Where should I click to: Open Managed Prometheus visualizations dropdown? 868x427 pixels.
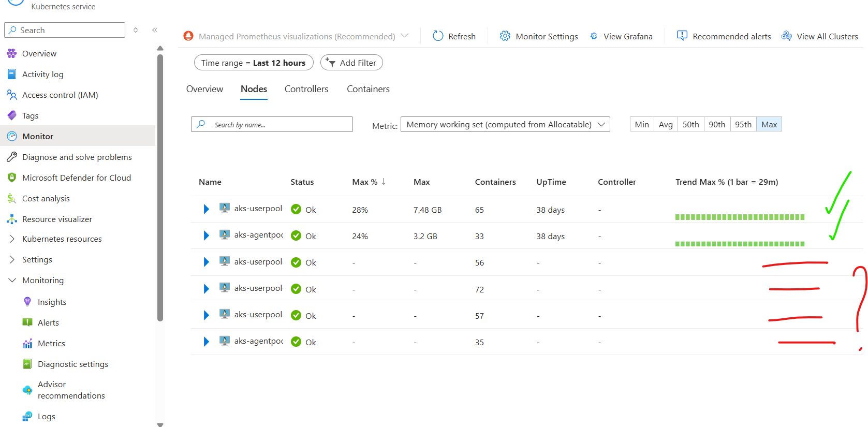[x=296, y=36]
